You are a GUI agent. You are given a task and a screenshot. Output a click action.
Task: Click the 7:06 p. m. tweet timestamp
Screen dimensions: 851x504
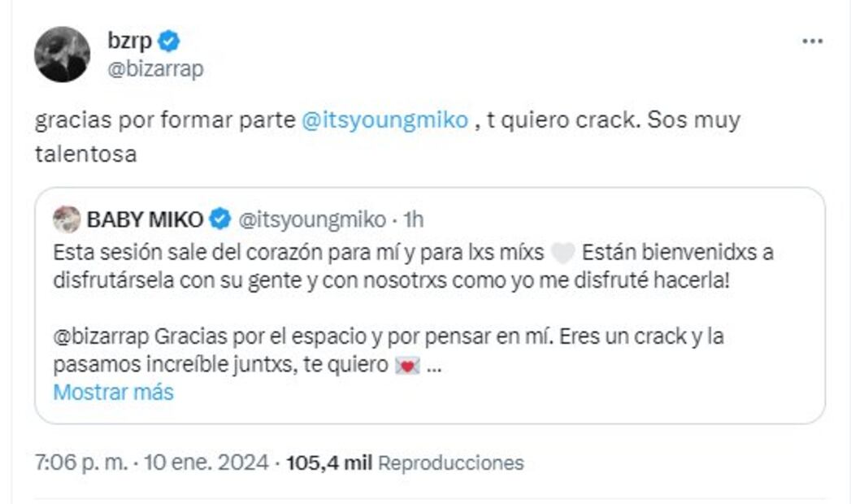81,463
